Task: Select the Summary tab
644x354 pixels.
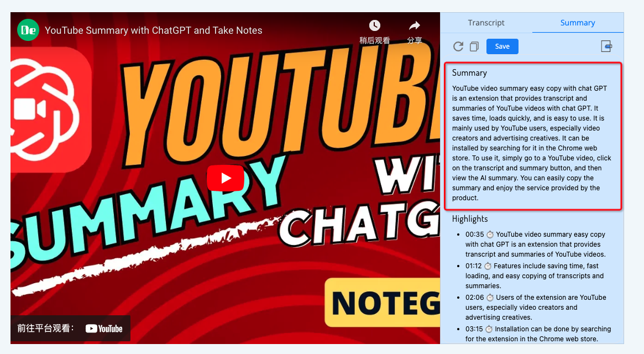Action: point(577,23)
